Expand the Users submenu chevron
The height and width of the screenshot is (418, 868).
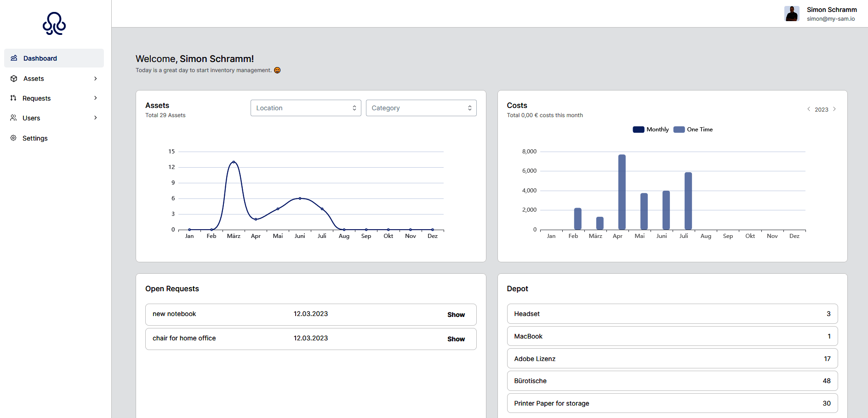96,118
